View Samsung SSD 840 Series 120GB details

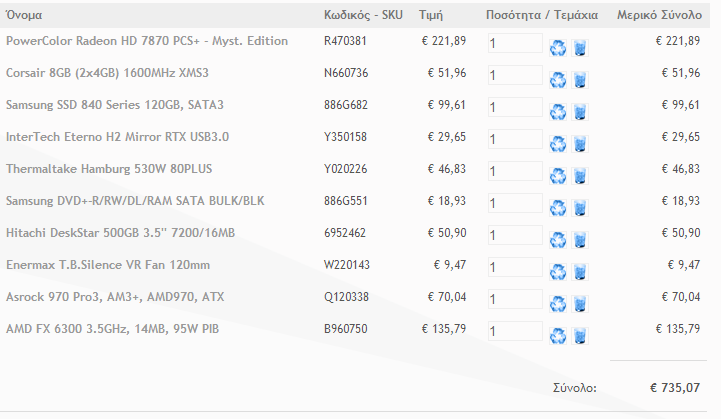click(x=114, y=105)
